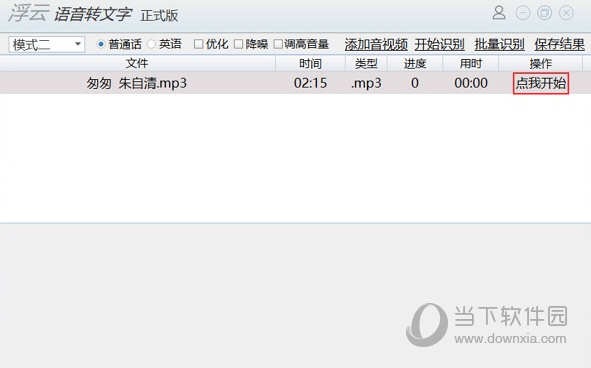Open the 模式二 mode dropdown
Image resolution: width=591 pixels, height=368 pixels.
47,44
